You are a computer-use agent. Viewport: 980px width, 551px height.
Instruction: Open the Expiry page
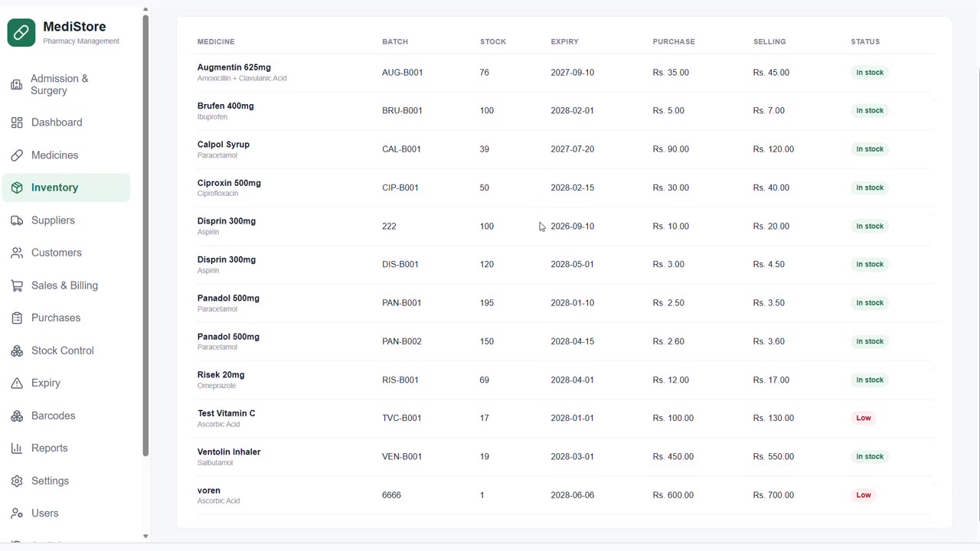click(x=67, y=383)
